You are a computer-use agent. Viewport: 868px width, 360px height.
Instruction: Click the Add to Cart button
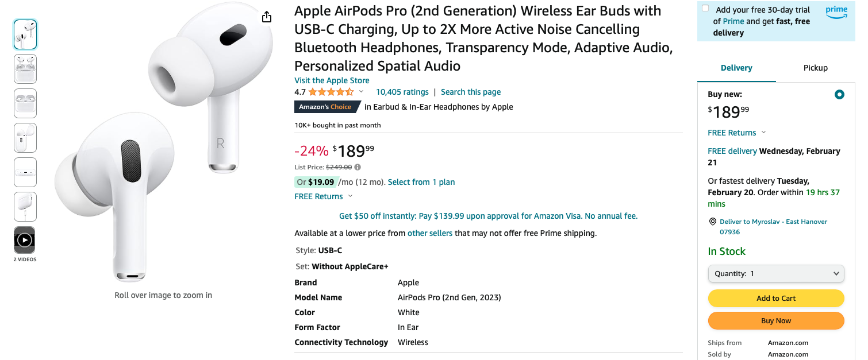(x=776, y=298)
